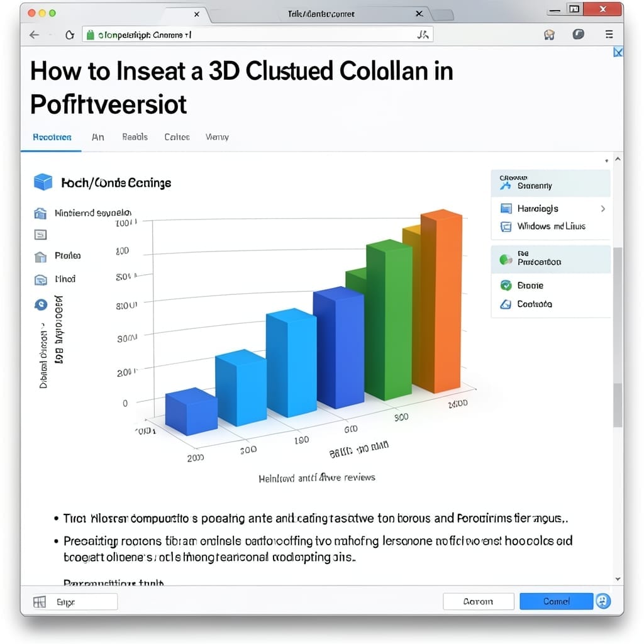
Task: Click the blue icon beside Coelsota
Action: click(x=506, y=304)
